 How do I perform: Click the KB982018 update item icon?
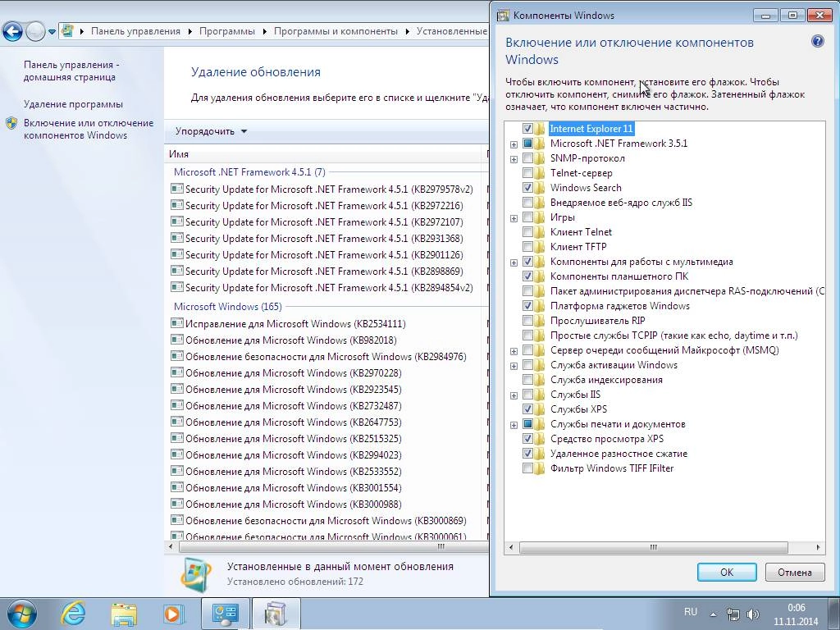click(177, 340)
